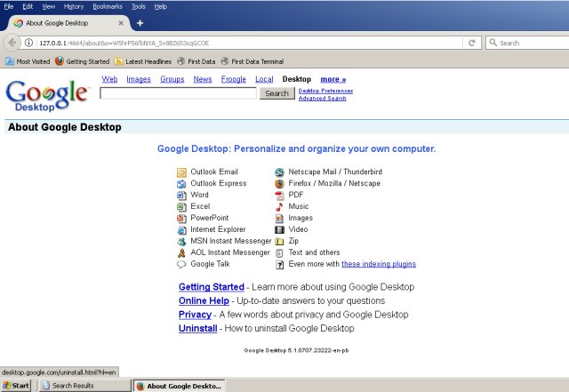Click the Excel spreadsheet icon
The width and height of the screenshot is (569, 392).
181,207
